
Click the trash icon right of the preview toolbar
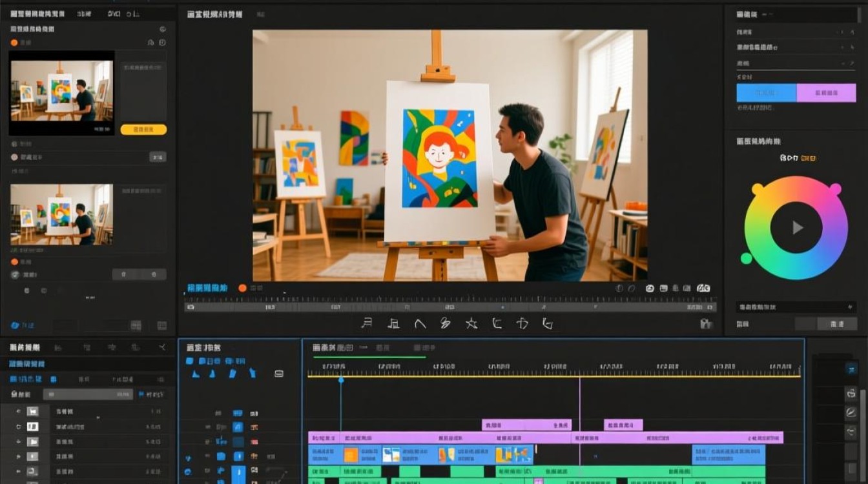(706, 324)
